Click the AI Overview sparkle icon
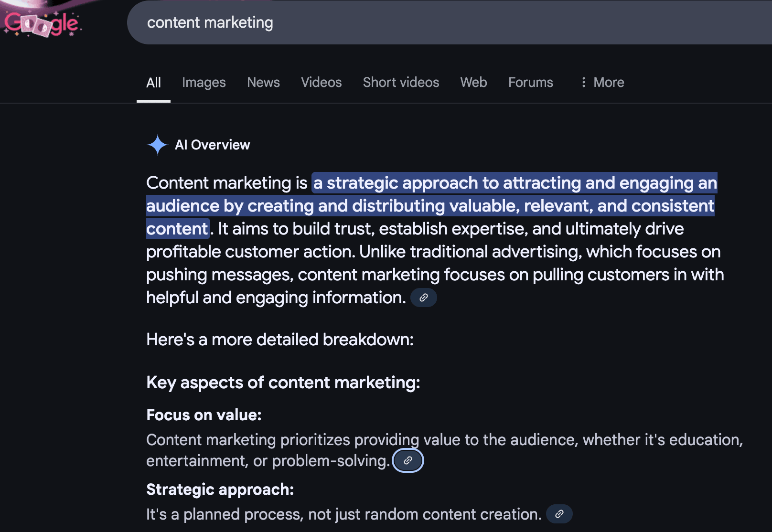 point(158,145)
